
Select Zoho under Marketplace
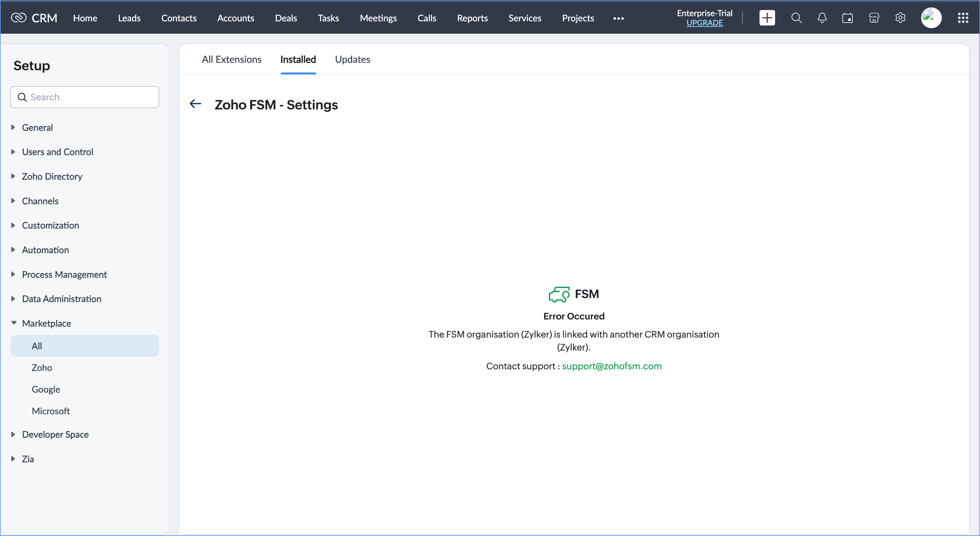coord(42,367)
